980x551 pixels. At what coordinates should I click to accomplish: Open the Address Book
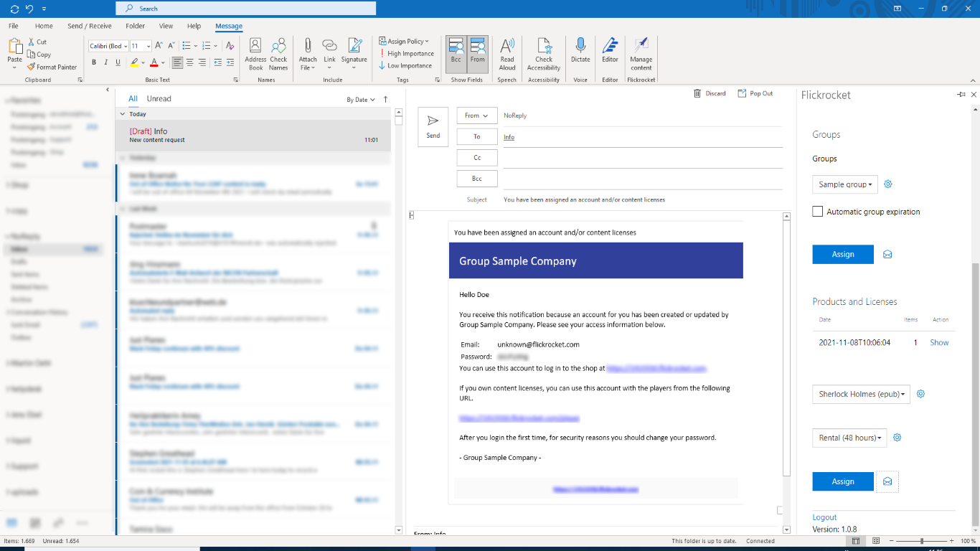pos(255,54)
